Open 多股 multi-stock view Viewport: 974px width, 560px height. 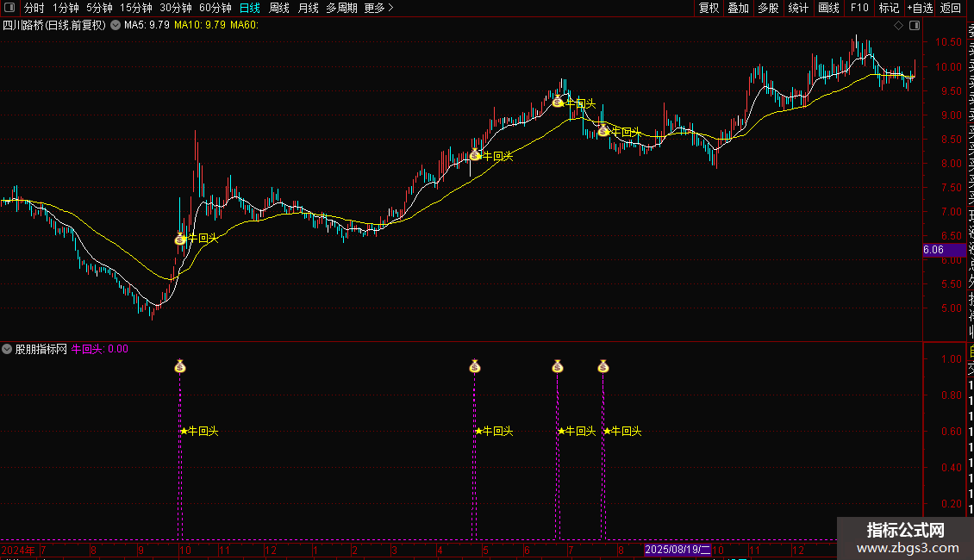[x=768, y=8]
